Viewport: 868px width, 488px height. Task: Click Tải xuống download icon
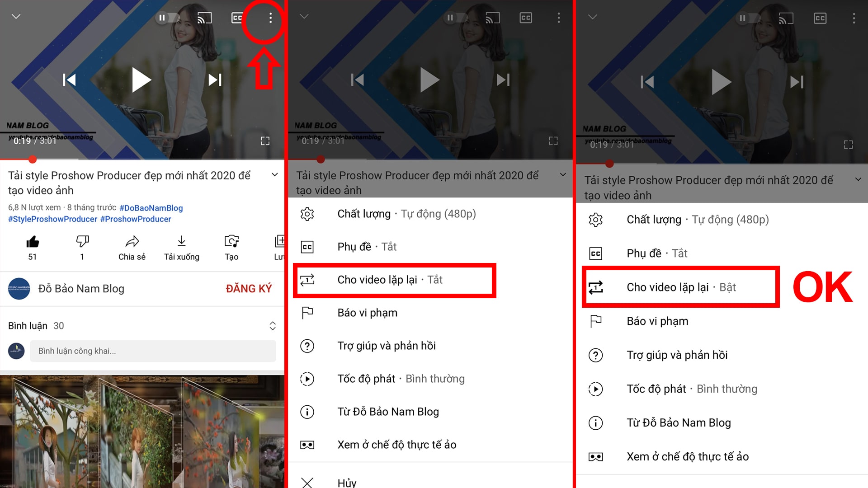coord(181,241)
